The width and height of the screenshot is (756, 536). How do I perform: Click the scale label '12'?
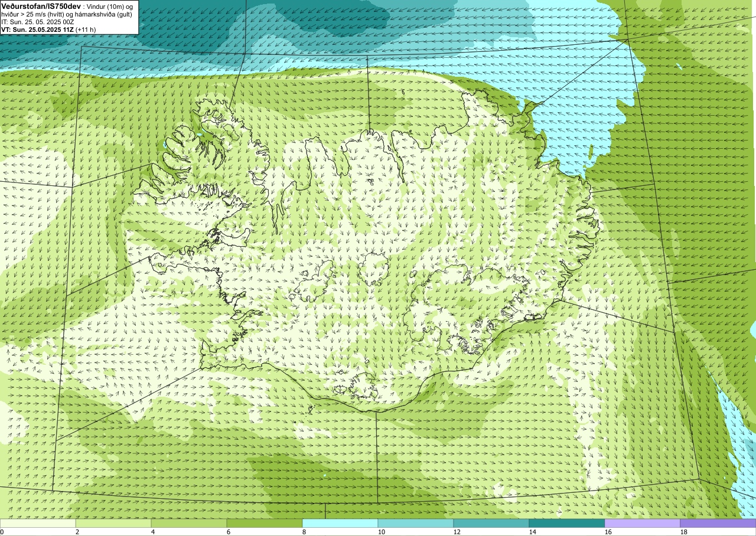click(x=457, y=532)
